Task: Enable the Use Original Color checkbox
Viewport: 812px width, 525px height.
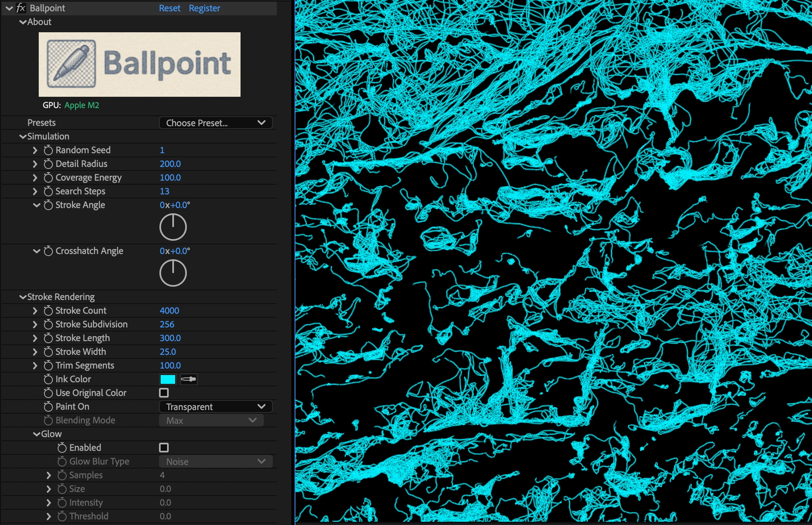Action: click(x=164, y=393)
